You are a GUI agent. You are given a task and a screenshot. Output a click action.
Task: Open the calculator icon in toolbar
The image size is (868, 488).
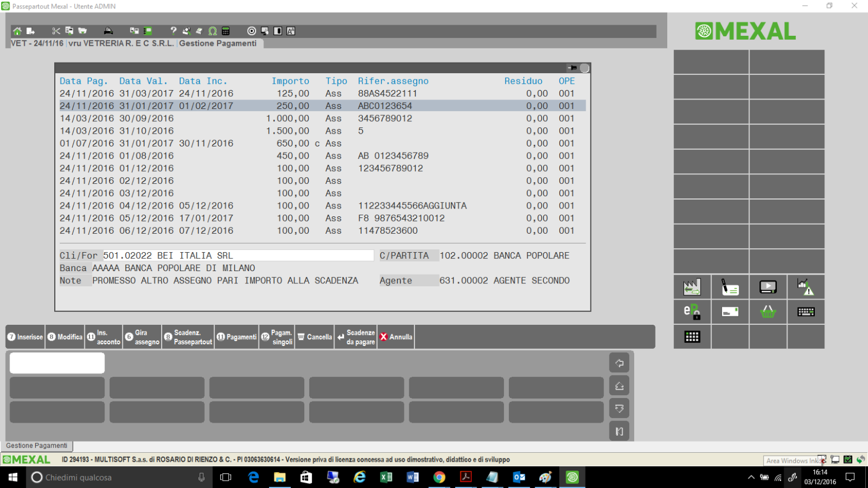coord(226,31)
